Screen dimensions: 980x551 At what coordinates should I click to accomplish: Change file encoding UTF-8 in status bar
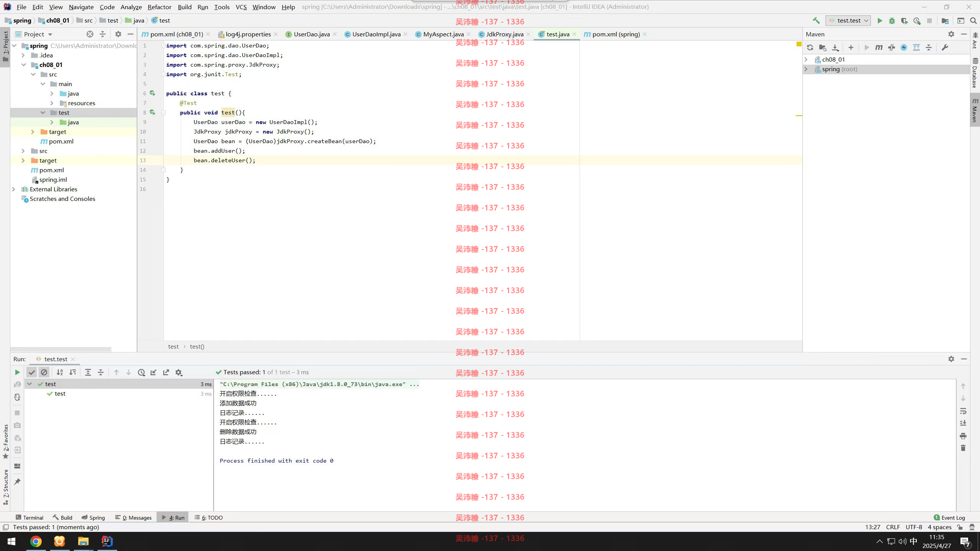pyautogui.click(x=914, y=527)
